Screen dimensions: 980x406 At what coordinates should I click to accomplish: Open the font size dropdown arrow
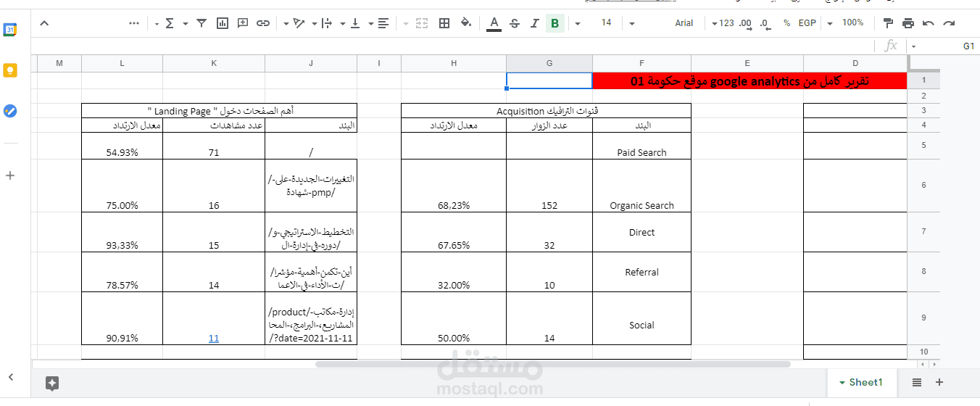578,23
